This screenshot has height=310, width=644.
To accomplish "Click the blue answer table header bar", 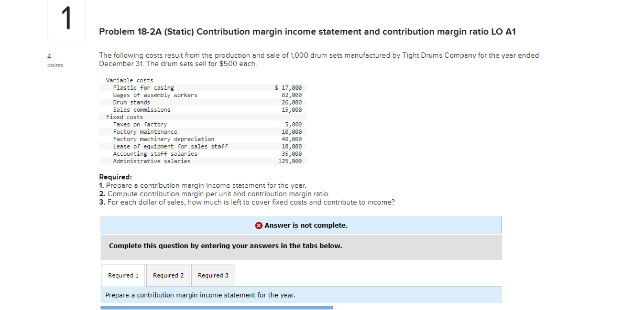I will pyautogui.click(x=217, y=308).
